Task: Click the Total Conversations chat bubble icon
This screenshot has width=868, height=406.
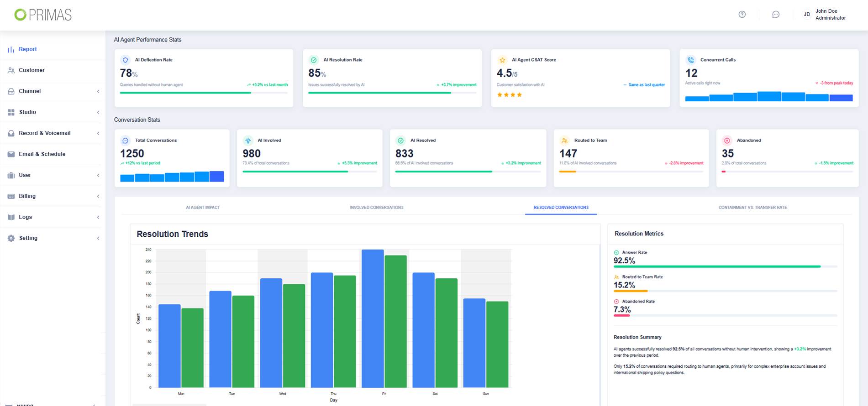Action: point(125,141)
